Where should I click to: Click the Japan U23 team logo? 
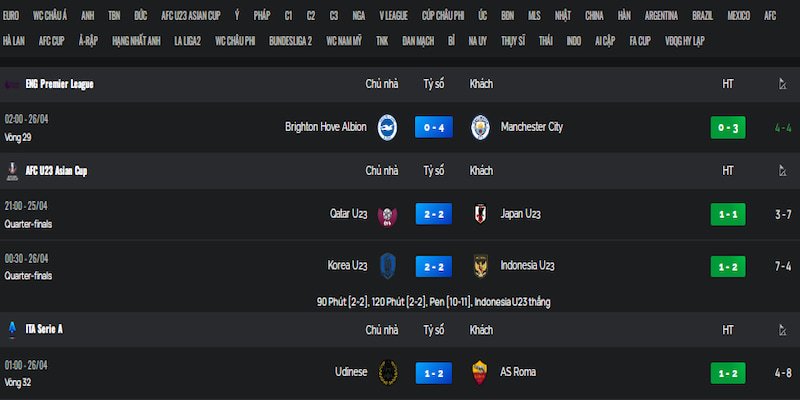(480, 214)
